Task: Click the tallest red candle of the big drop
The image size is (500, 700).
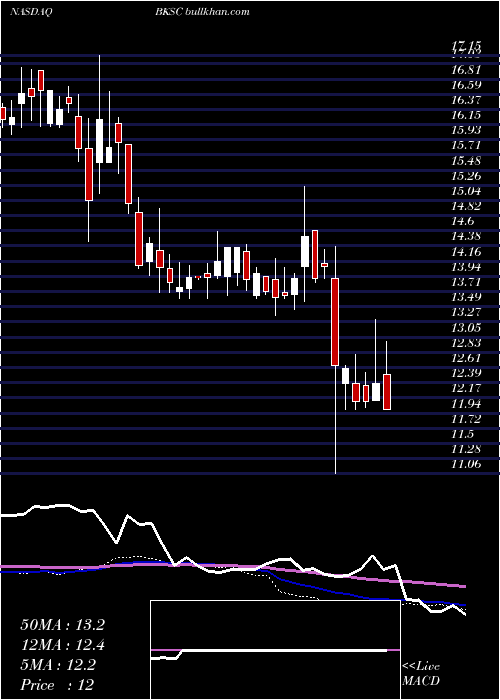Action: click(x=335, y=322)
